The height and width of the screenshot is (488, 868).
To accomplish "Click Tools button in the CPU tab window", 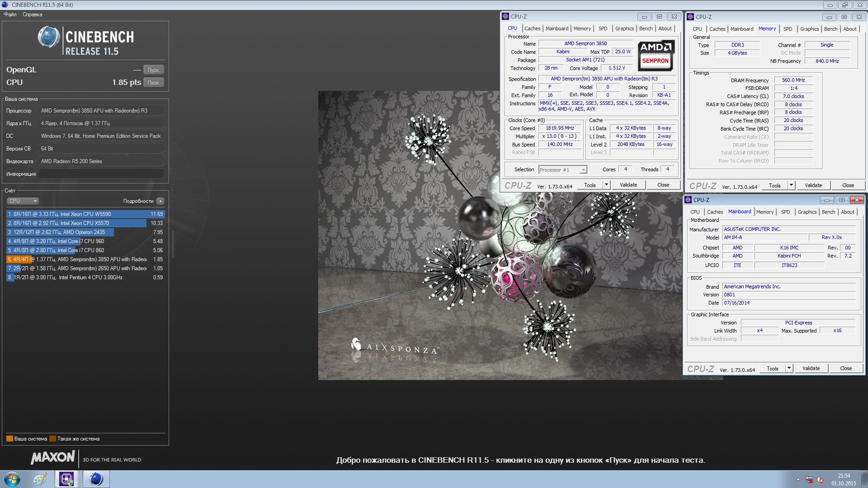I will pos(590,185).
